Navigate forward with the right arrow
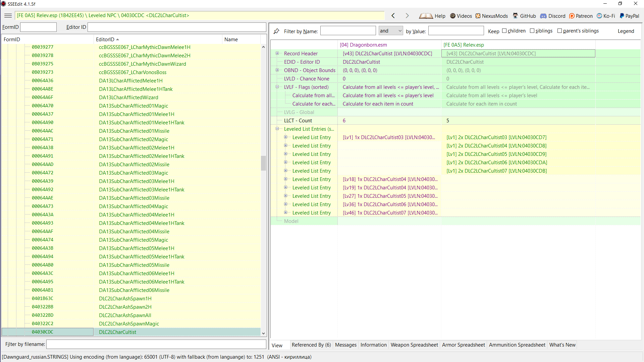 coord(407,16)
